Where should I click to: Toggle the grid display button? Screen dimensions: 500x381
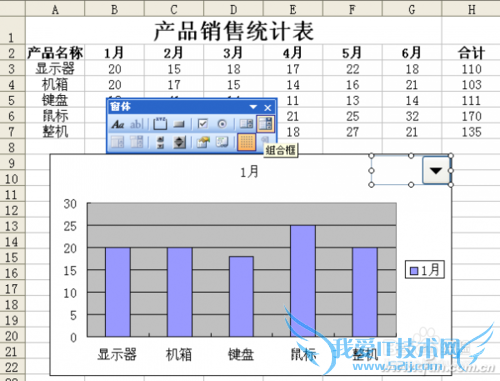click(x=246, y=142)
